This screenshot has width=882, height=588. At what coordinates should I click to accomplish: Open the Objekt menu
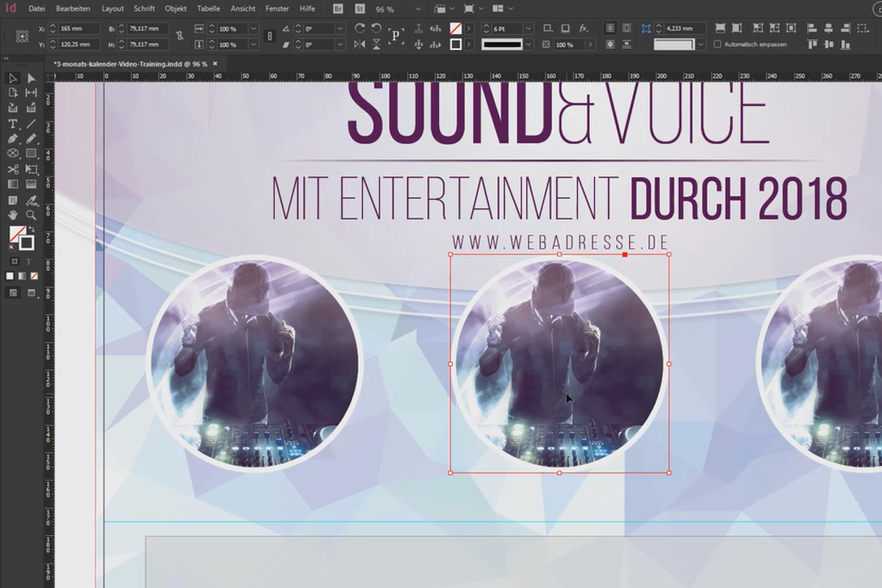click(x=176, y=9)
